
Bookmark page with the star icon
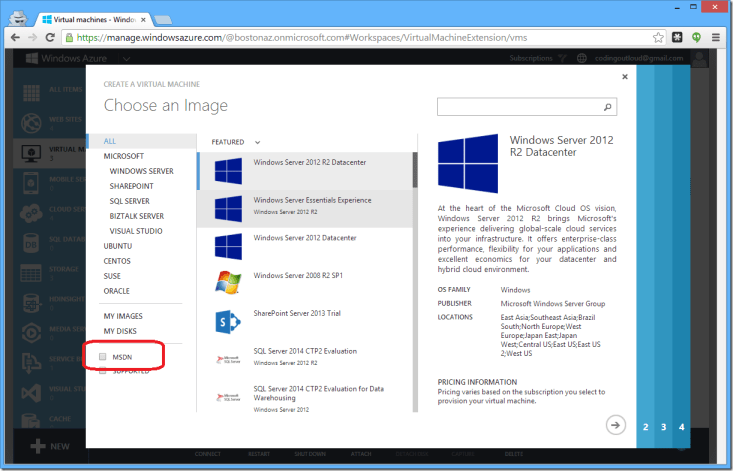(x=658, y=38)
